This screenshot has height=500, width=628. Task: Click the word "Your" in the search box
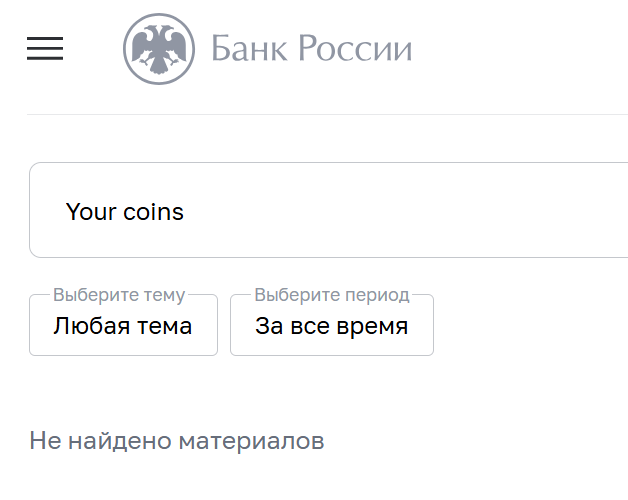coord(91,212)
